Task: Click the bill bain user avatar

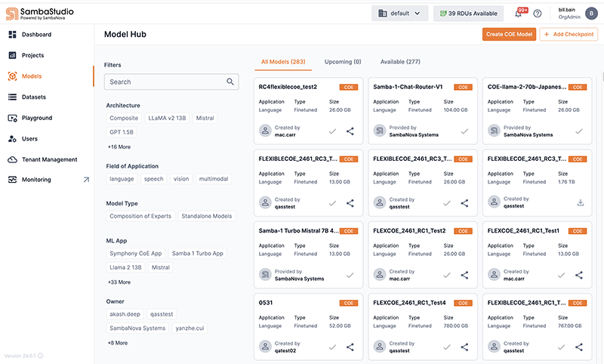Action: tap(590, 13)
